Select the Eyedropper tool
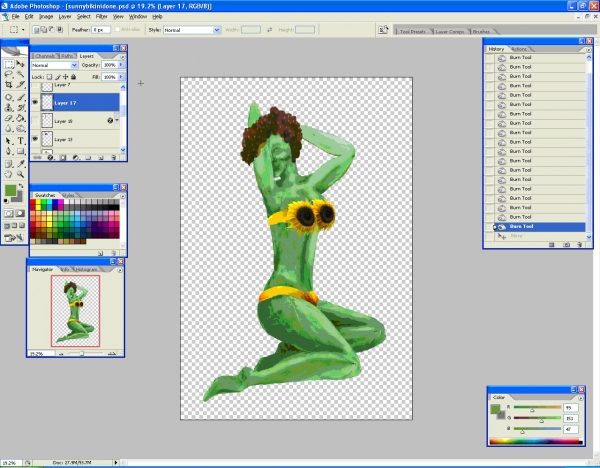Viewport: 600px width, 468px height. coord(21,164)
